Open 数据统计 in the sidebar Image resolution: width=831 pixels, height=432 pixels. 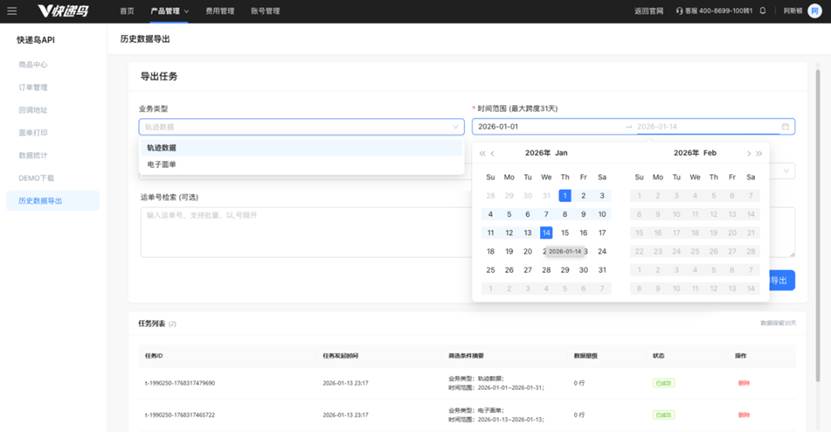tap(33, 155)
